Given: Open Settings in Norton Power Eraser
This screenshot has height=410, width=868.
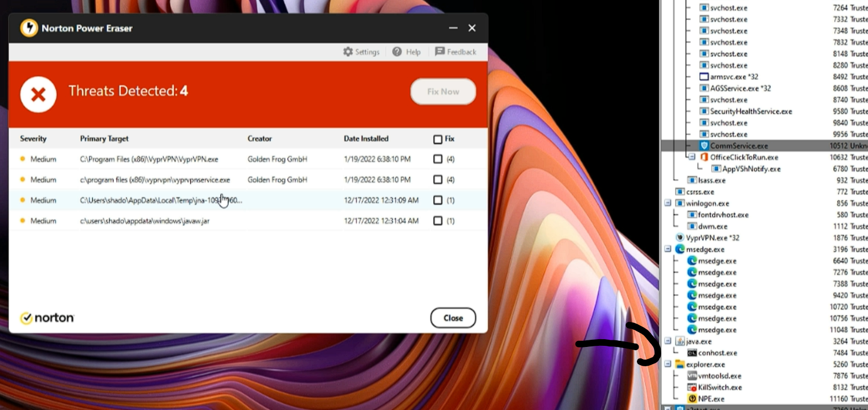Looking at the screenshot, I should 361,52.
